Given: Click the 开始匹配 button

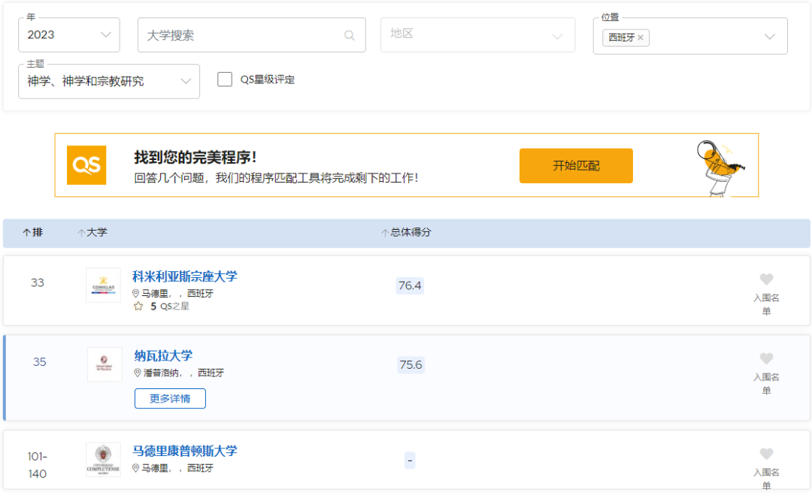Looking at the screenshot, I should point(576,165).
